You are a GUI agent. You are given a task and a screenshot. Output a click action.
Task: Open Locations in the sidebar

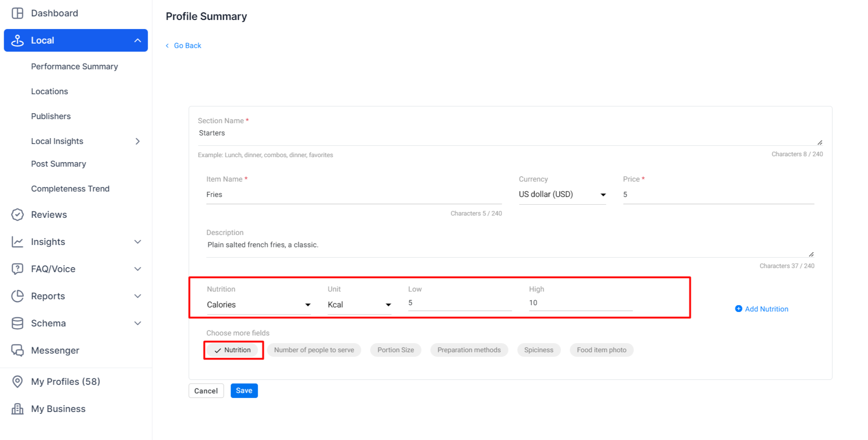point(49,91)
